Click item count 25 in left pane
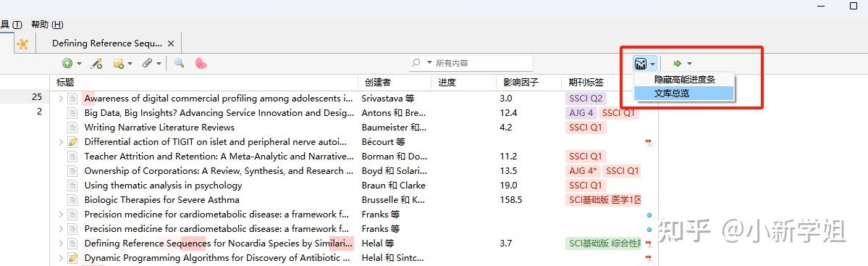The width and height of the screenshot is (868, 266). tap(36, 96)
